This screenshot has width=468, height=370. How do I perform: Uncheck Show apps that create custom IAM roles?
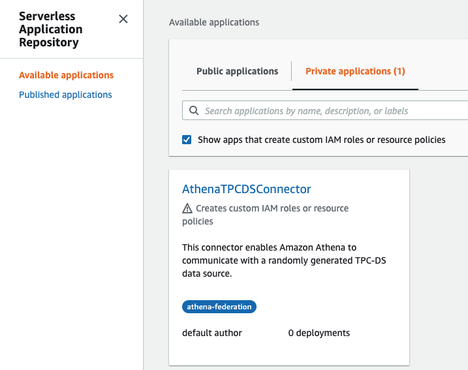pos(187,139)
